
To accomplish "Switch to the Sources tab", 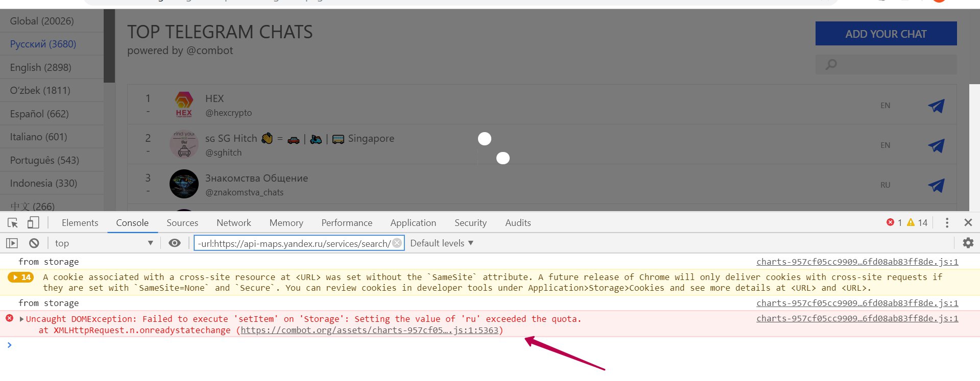I will pos(182,223).
